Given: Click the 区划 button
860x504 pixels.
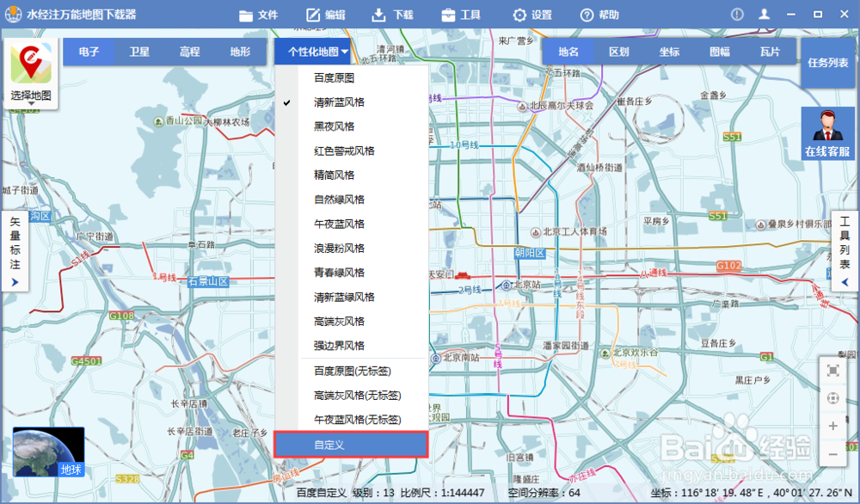Looking at the screenshot, I should [x=618, y=51].
